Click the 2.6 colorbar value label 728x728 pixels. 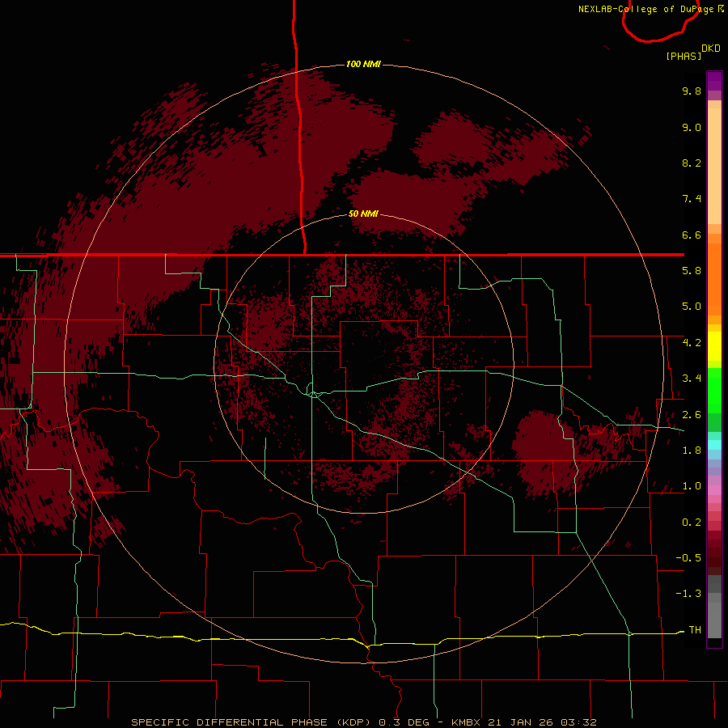pyautogui.click(x=692, y=415)
